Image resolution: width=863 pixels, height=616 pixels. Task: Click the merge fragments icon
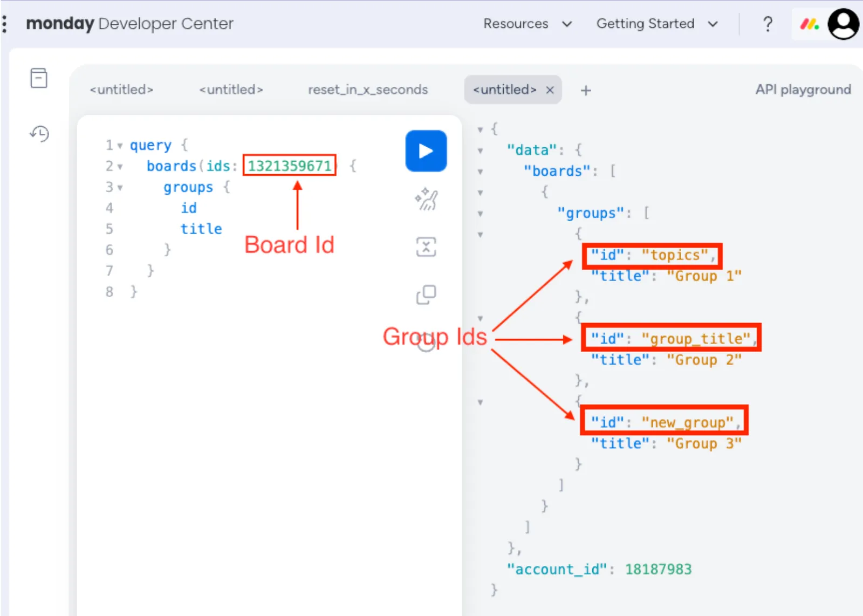click(x=426, y=247)
